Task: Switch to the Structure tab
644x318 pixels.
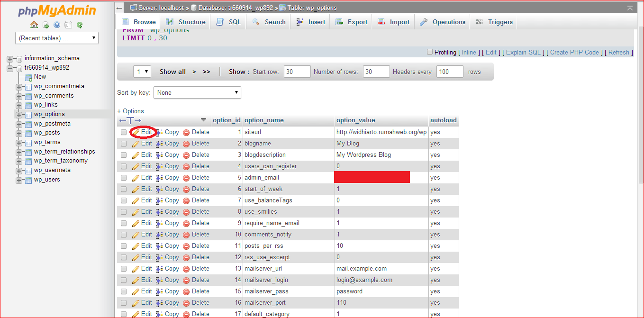Action: [x=185, y=22]
